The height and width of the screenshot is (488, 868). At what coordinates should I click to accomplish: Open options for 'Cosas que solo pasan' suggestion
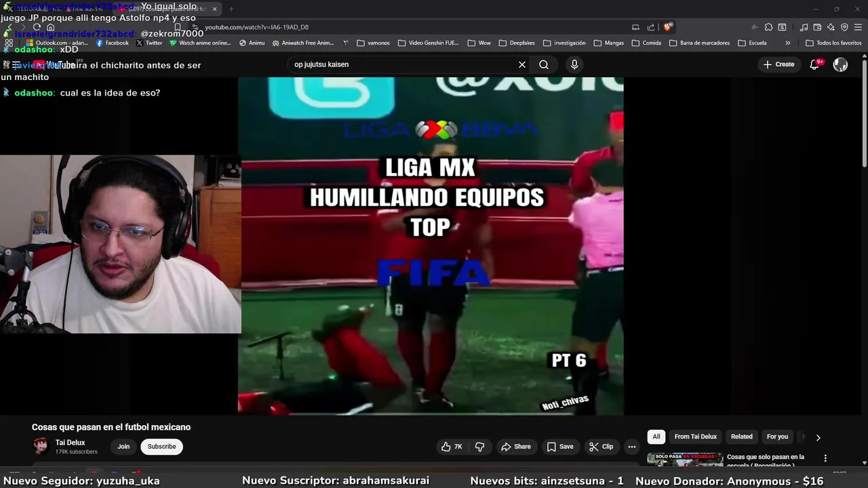[x=825, y=458]
